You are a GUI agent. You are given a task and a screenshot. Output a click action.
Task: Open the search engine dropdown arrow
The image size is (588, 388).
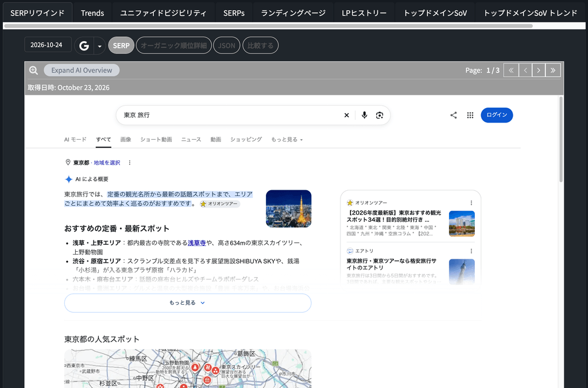tap(100, 46)
